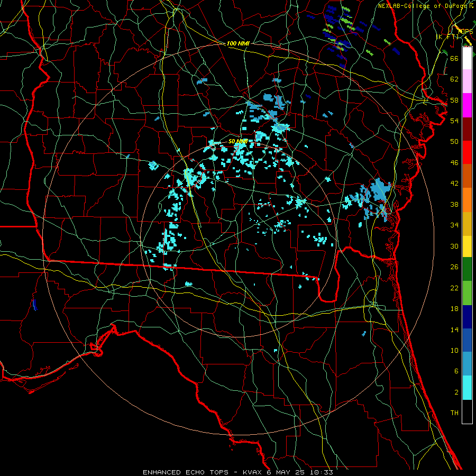The image size is (476, 476).
Task: Click the '50 NMI' range ring label
Action: coord(238,141)
